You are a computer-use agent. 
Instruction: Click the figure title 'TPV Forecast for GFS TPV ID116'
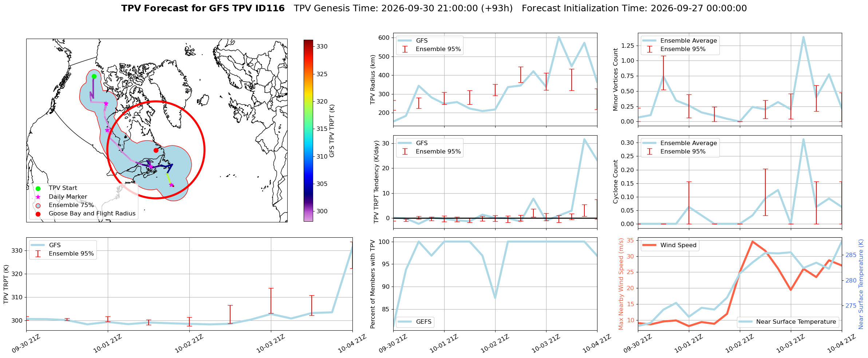(x=203, y=8)
